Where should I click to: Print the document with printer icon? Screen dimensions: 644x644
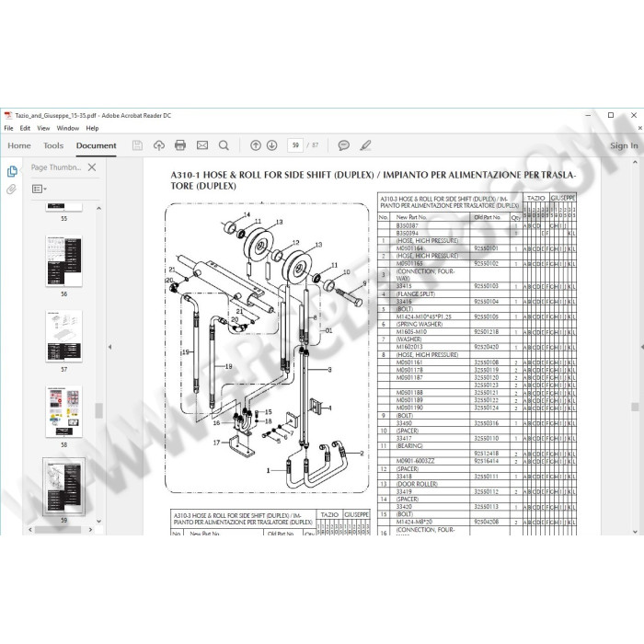(x=180, y=145)
